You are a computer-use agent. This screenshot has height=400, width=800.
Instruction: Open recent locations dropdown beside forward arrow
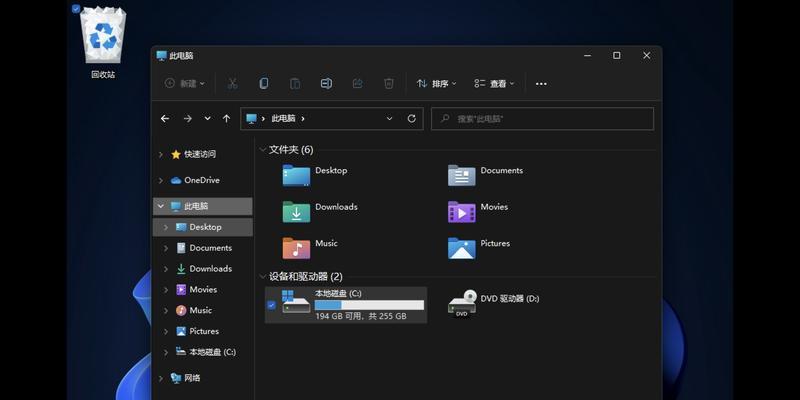207,118
